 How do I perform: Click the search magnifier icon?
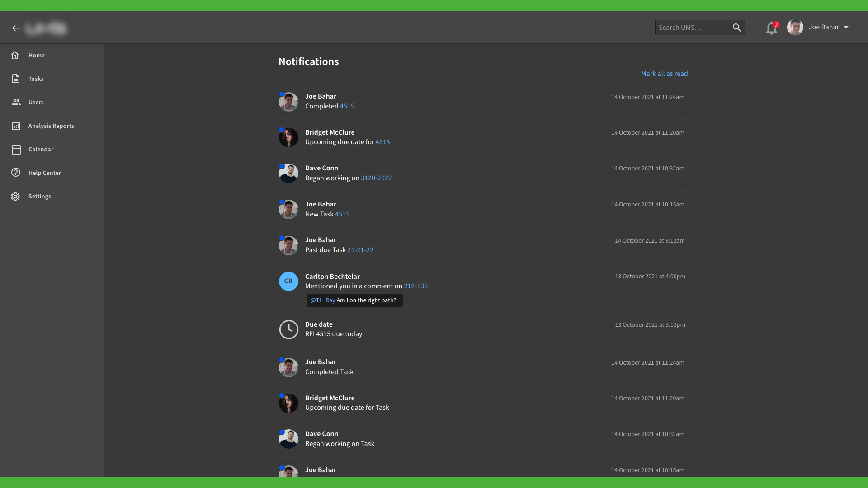click(x=736, y=28)
